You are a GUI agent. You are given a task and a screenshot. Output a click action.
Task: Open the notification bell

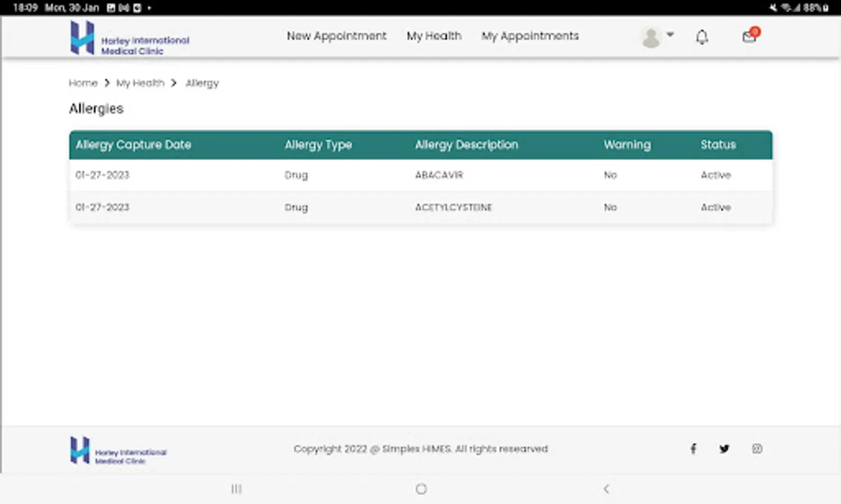701,36
